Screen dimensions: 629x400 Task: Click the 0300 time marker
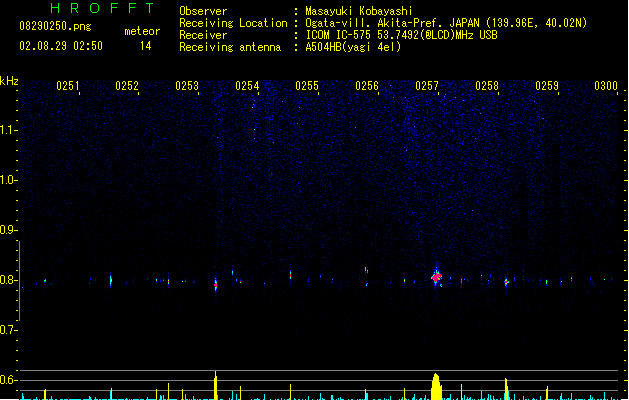click(x=606, y=86)
